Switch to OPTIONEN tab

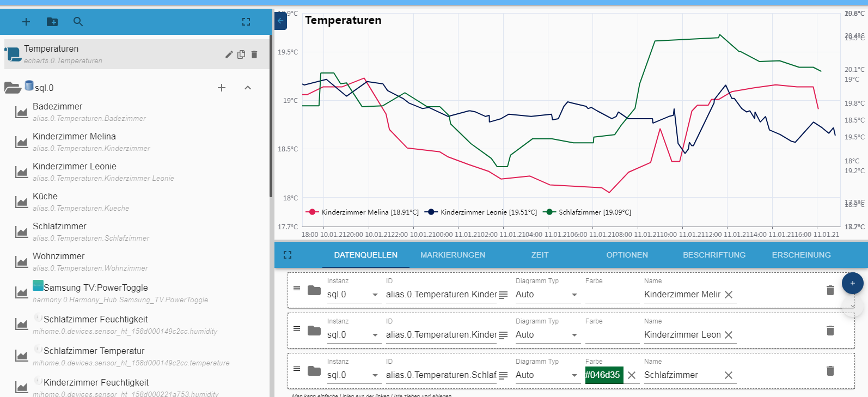(627, 255)
